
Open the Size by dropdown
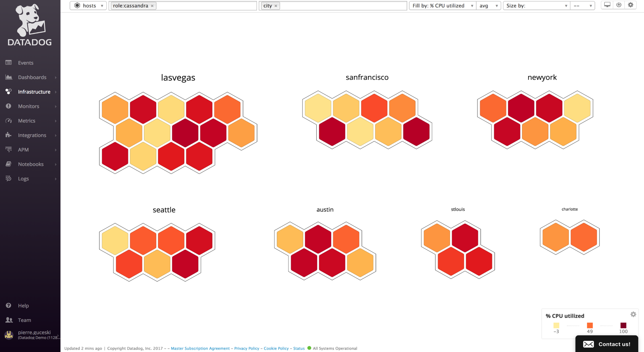point(536,6)
